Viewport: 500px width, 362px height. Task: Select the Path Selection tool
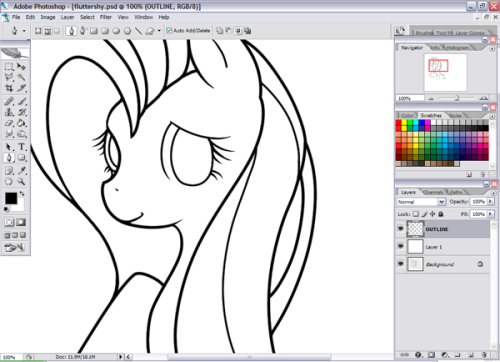click(x=9, y=147)
